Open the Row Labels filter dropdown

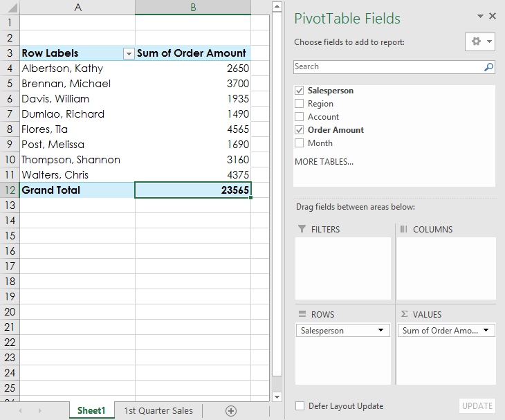click(x=128, y=53)
